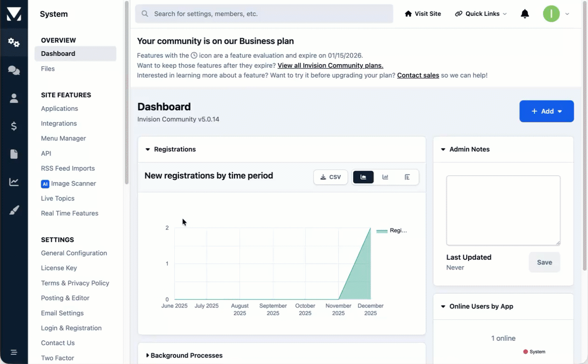Image resolution: width=588 pixels, height=364 pixels.
Task: Click the search magnifier icon
Action: 145,14
